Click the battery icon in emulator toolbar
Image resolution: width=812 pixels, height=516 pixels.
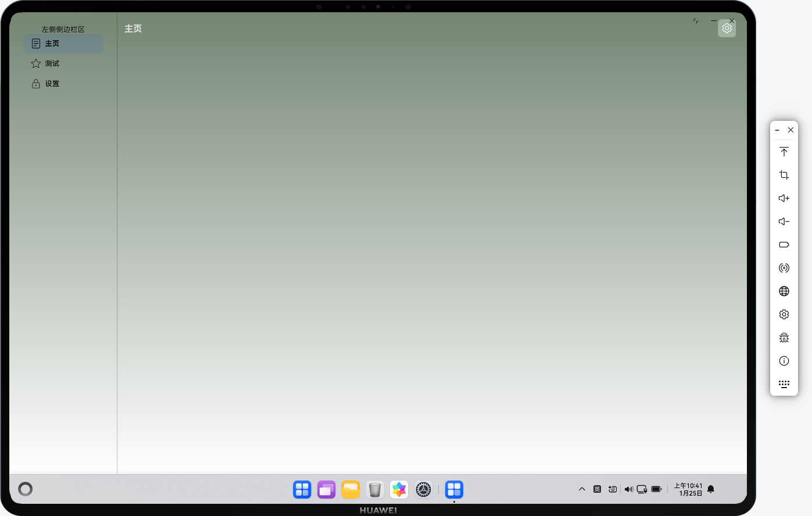[784, 245]
